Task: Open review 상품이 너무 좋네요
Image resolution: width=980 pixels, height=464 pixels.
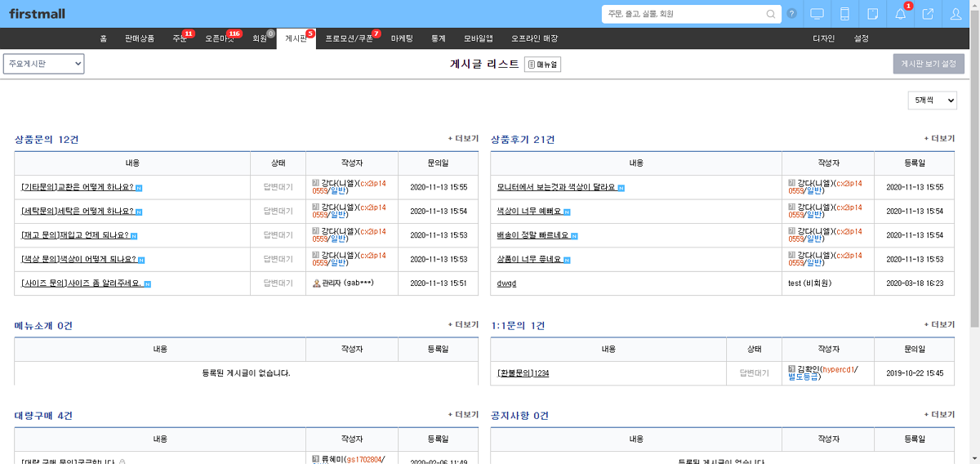Action: [x=528, y=259]
